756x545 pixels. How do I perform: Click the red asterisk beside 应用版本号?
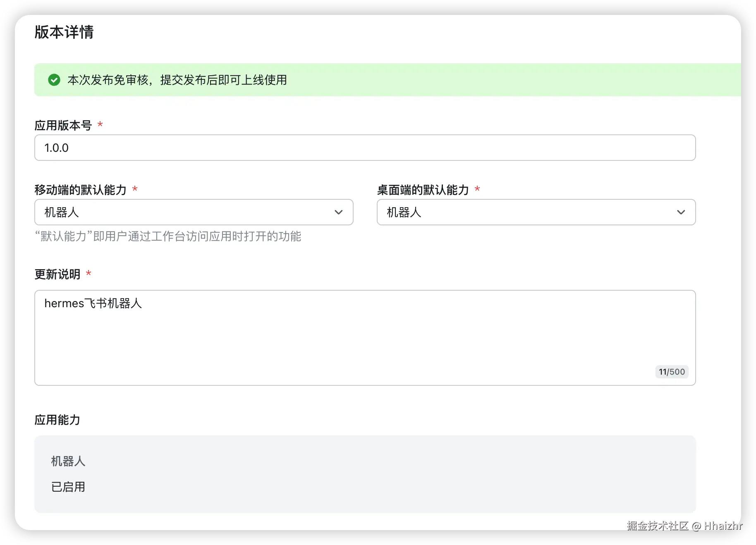pos(100,124)
